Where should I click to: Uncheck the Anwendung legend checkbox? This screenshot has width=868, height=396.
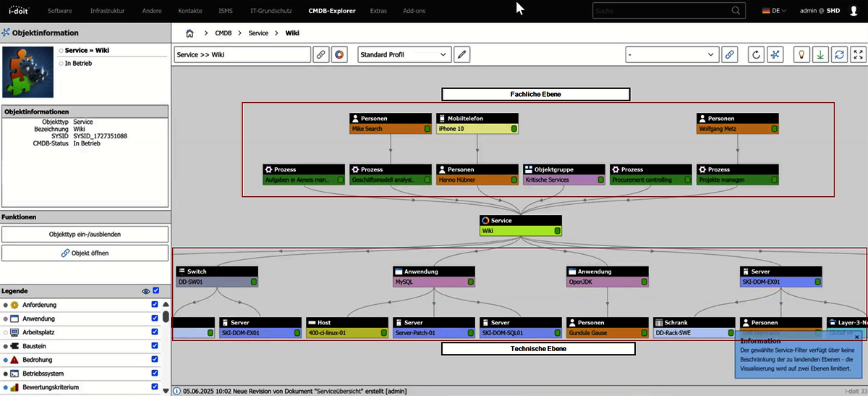click(155, 319)
